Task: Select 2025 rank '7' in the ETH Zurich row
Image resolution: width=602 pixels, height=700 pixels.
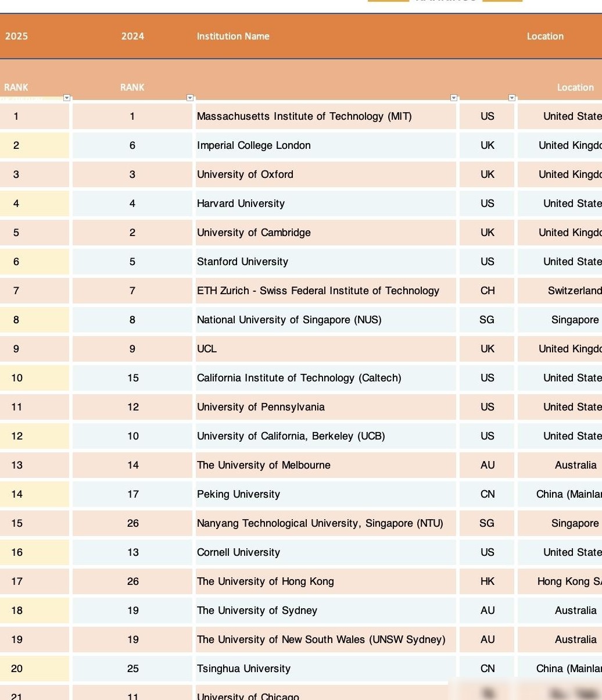Action: pyautogui.click(x=34, y=291)
